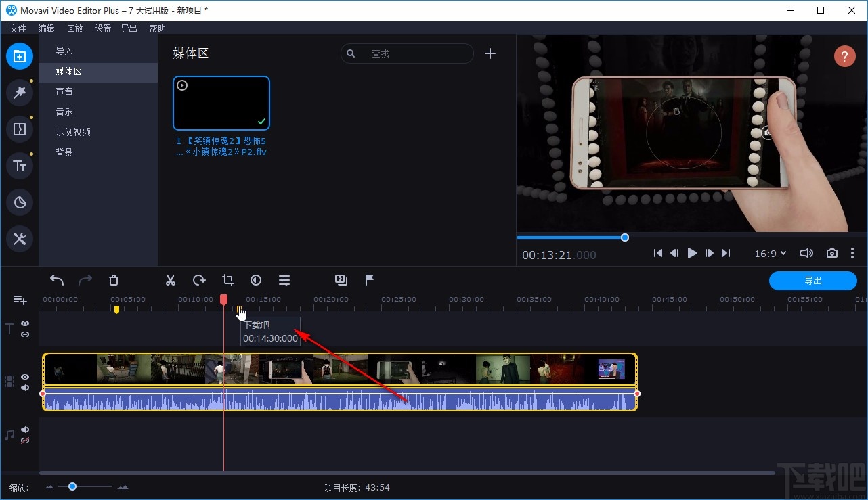
Task: Open the Filters magic wand panel
Action: tap(20, 93)
